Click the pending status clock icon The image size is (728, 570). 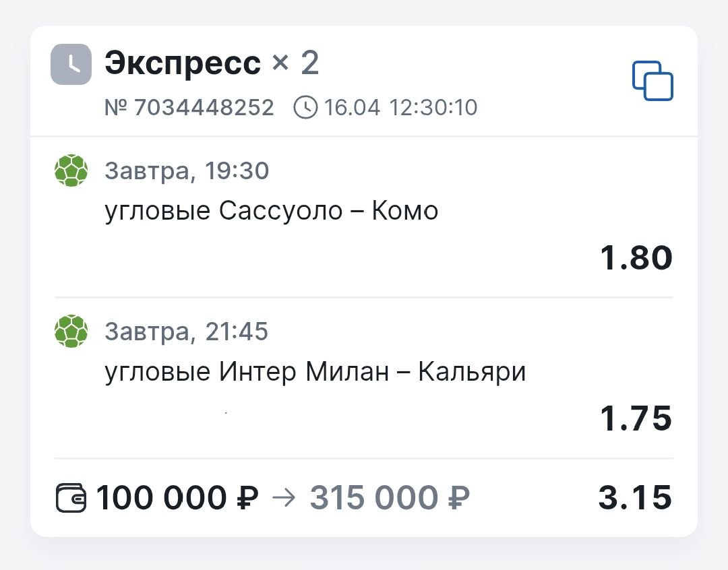click(71, 65)
